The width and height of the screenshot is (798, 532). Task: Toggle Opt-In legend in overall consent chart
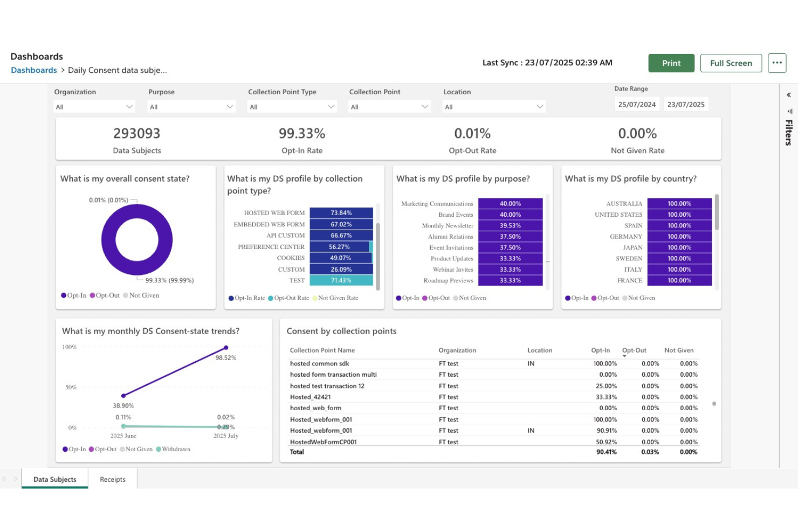[x=74, y=295]
